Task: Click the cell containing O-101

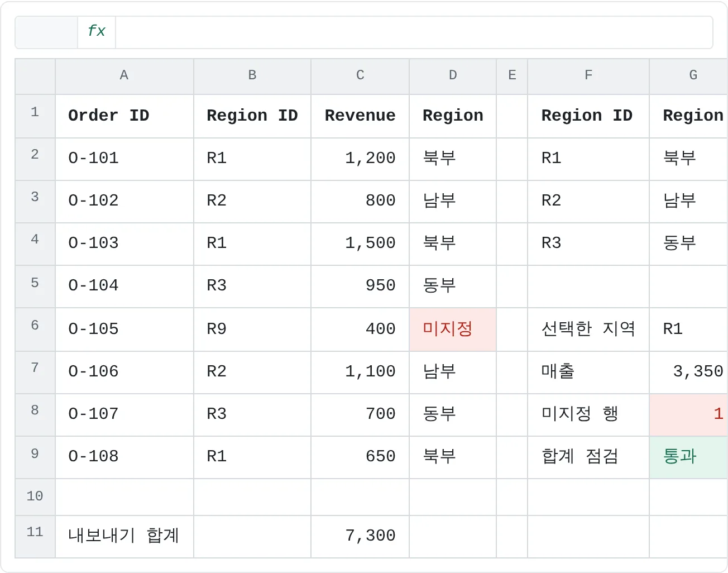Action: tap(124, 159)
